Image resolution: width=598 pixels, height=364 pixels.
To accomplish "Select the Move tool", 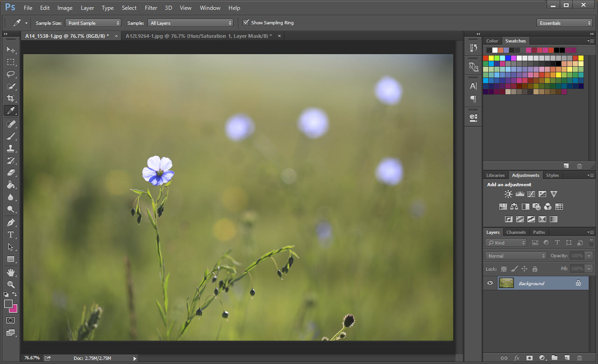I will [11, 50].
